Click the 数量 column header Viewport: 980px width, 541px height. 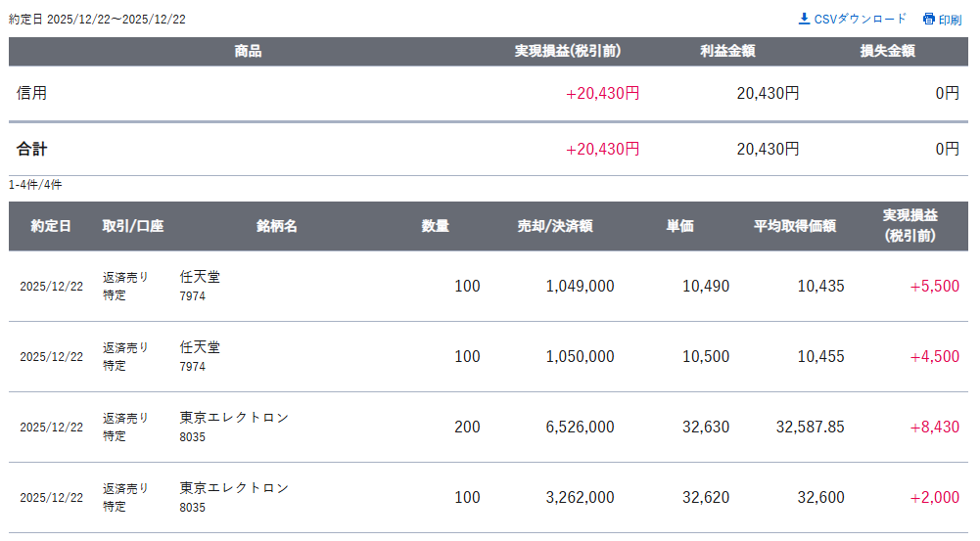click(x=436, y=226)
